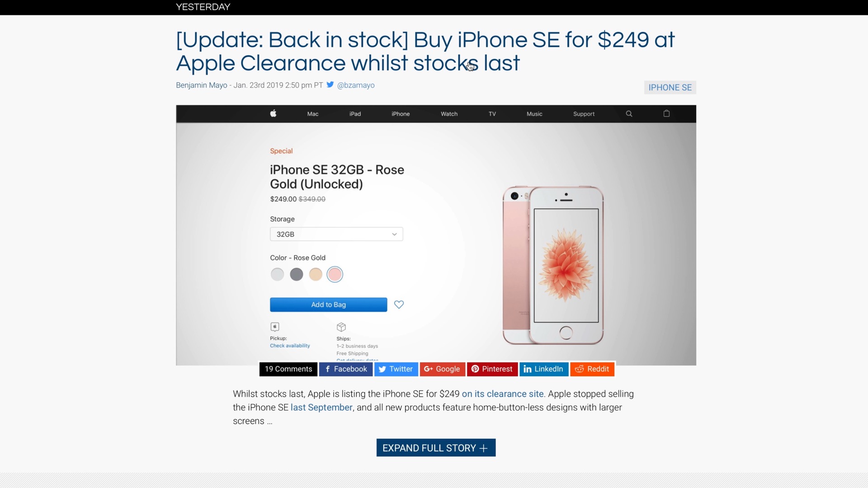Click the Twitter bird beside @bzamayo
868x488 pixels.
[x=330, y=84]
